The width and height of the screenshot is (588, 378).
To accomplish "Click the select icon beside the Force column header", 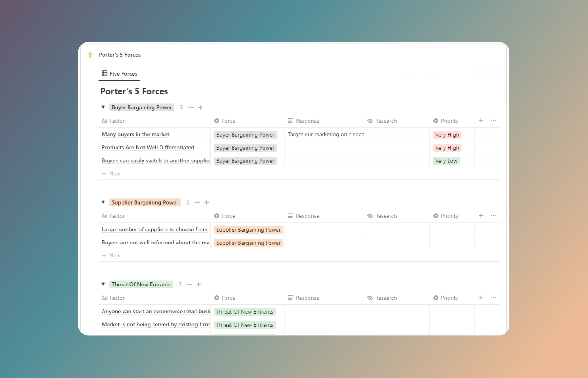I will pyautogui.click(x=217, y=121).
